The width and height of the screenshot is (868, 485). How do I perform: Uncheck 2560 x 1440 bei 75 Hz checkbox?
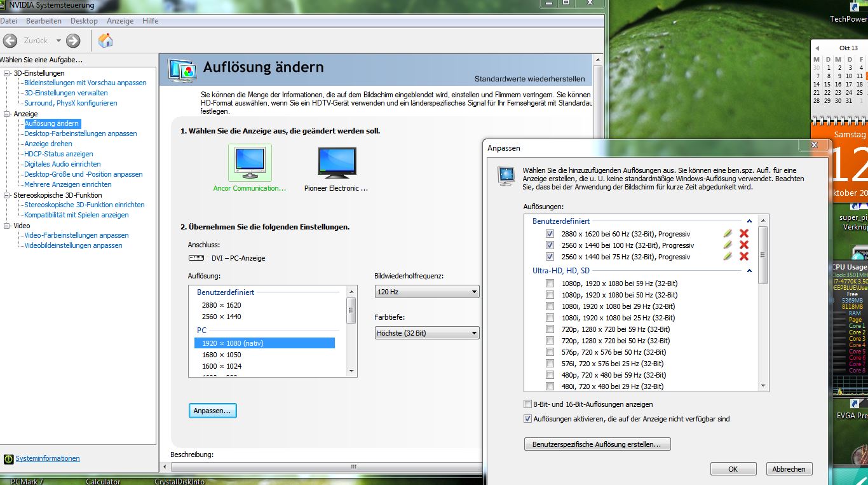550,257
